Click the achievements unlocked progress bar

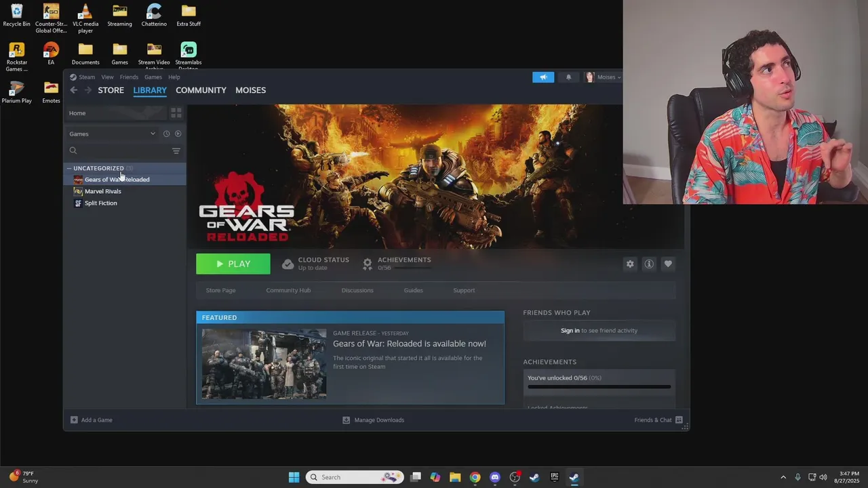coord(599,387)
